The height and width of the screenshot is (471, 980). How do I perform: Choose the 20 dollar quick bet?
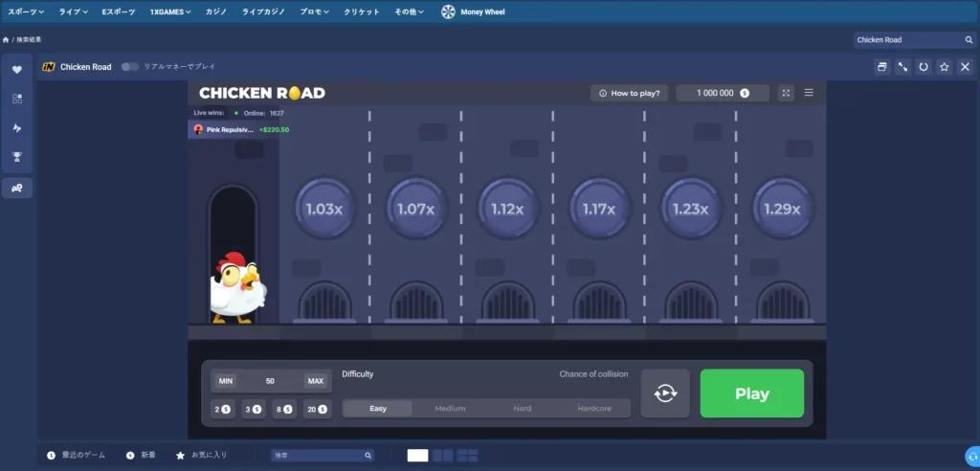318,409
